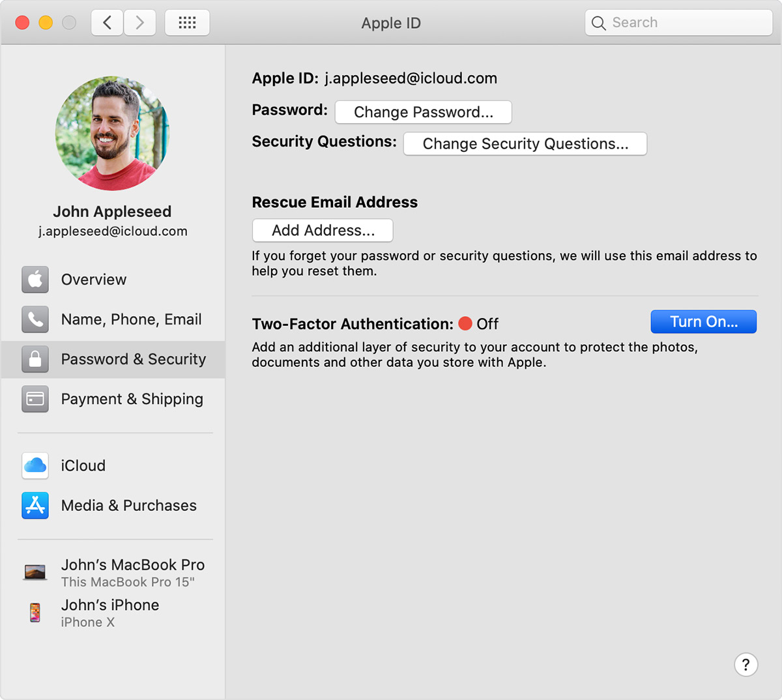Select the MacBook Pro device icon

35,572
